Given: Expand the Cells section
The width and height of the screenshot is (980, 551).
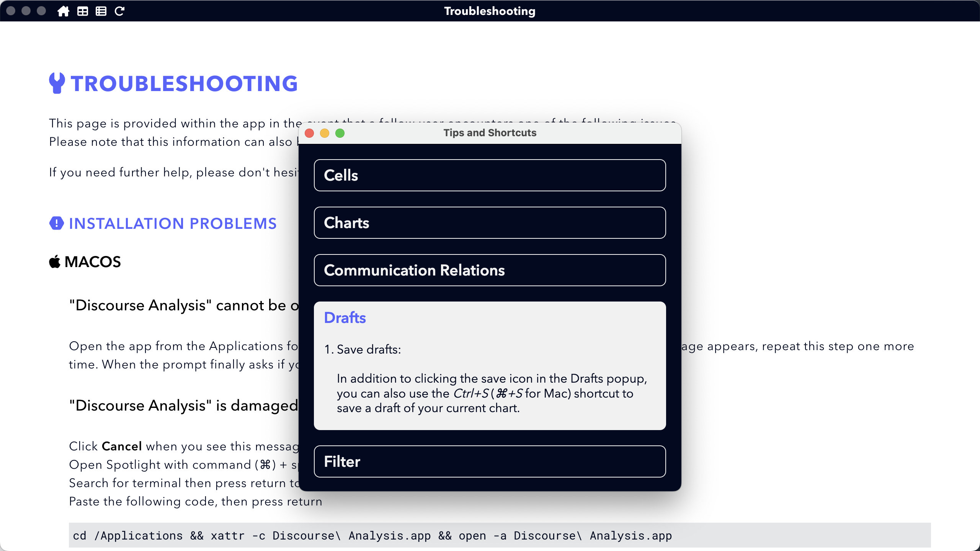Looking at the screenshot, I should coord(490,175).
